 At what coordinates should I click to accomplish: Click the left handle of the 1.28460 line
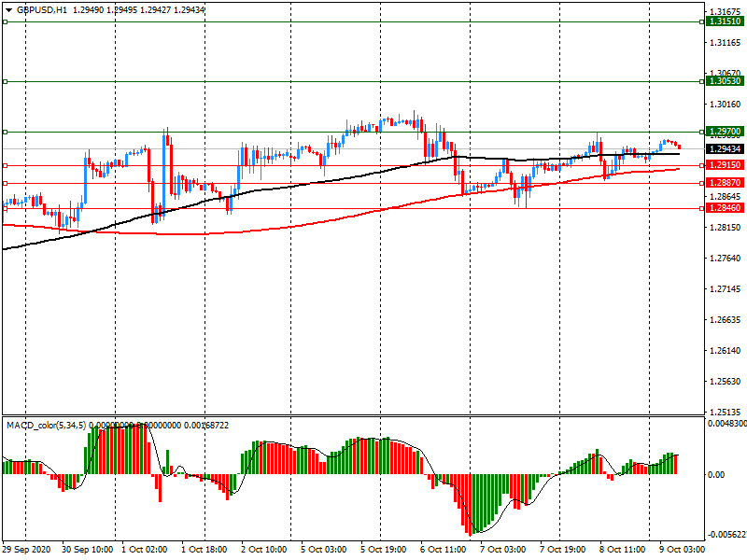(x=6, y=208)
